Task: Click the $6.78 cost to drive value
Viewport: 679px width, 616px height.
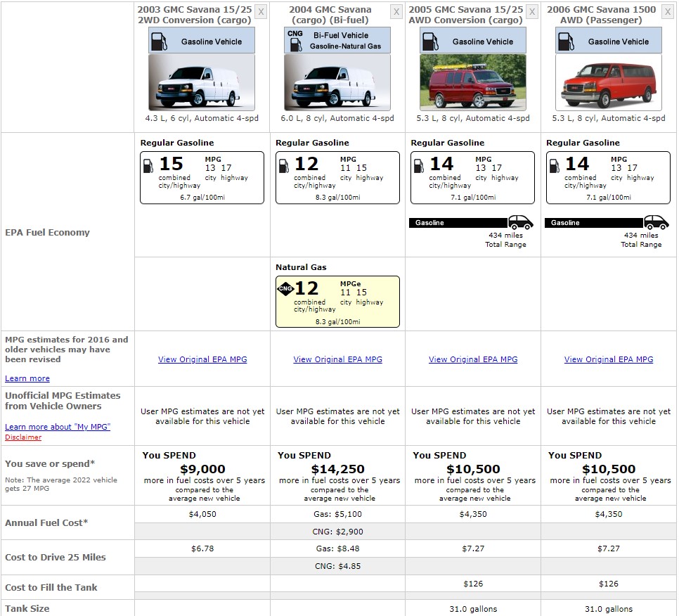Action: 202,548
